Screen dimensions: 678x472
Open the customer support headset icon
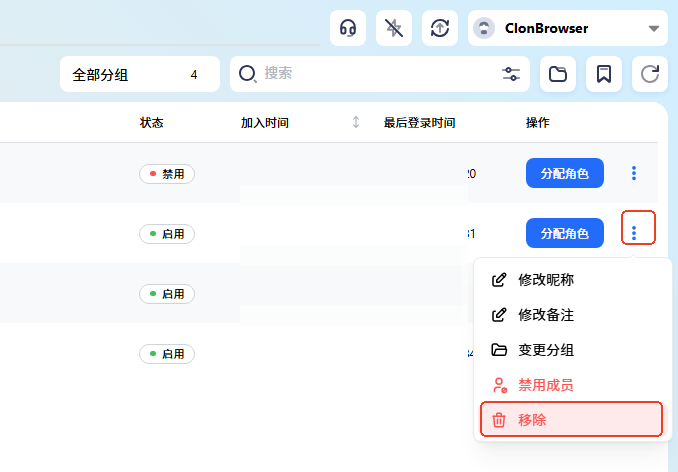(348, 28)
